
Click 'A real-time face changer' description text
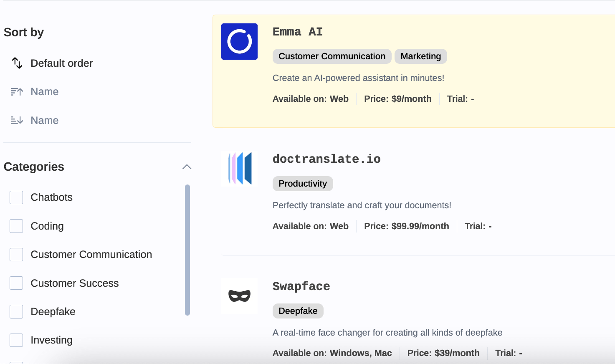(x=387, y=333)
